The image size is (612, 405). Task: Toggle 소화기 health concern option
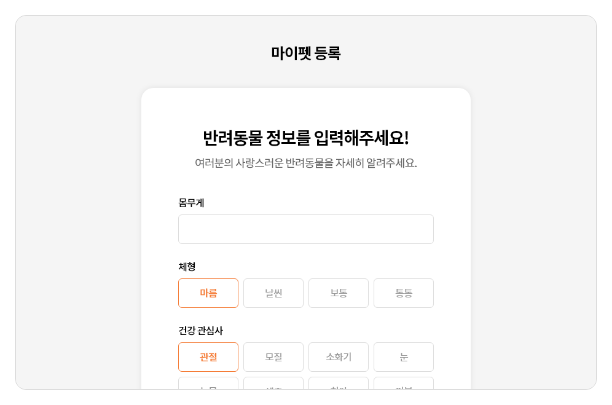click(x=338, y=357)
